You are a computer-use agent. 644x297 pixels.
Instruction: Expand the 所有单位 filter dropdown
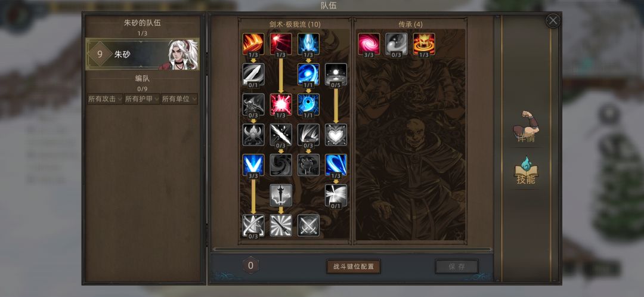point(179,99)
